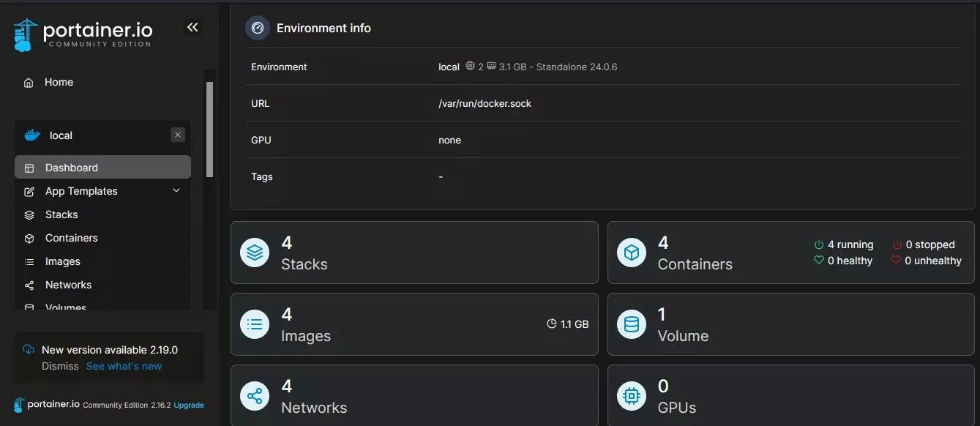Screen dimensions: 980x426
Task: Click the Containers tile cube icon
Action: [x=631, y=253]
